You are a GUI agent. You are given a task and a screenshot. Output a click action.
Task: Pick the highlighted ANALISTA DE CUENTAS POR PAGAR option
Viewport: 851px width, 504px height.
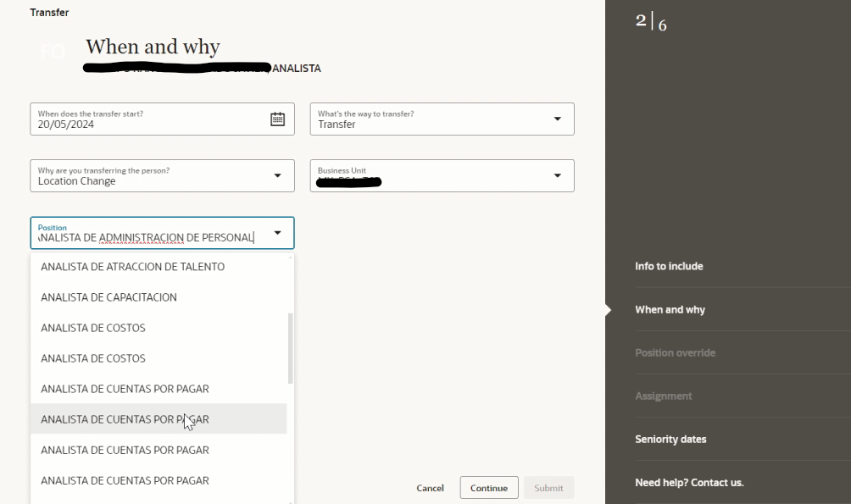click(x=125, y=418)
